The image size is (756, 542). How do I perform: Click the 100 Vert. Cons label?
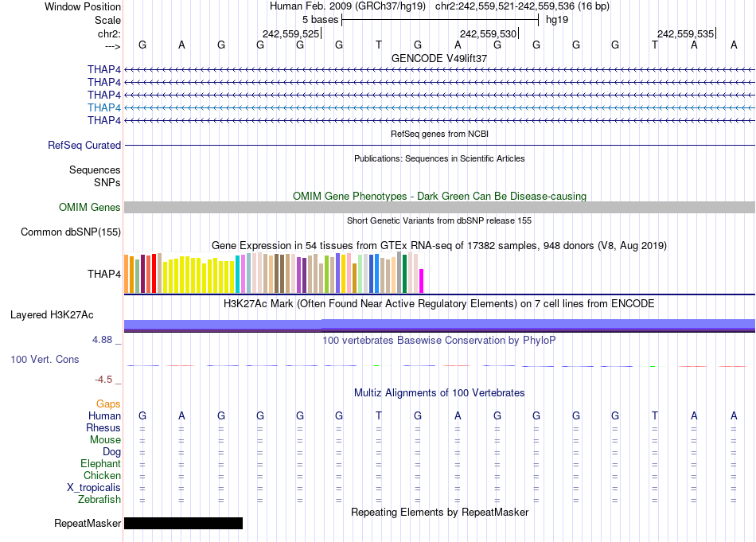45,359
